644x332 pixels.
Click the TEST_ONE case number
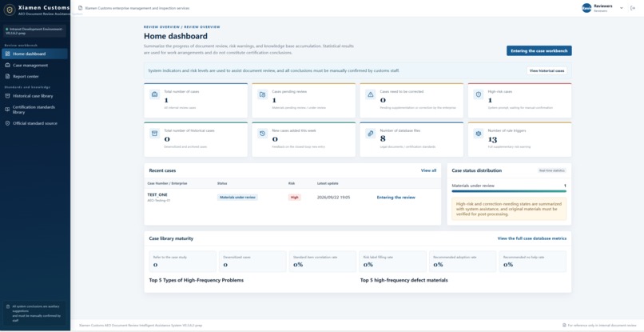[x=157, y=194]
